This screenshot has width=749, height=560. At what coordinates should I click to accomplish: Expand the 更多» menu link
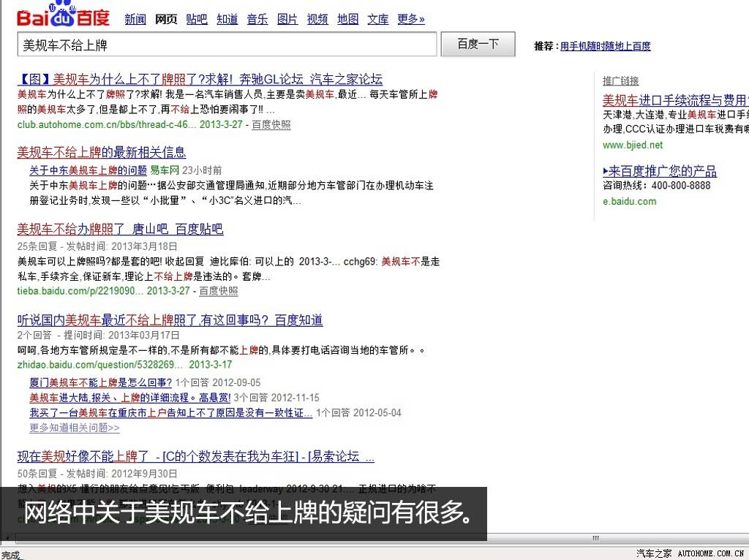point(411,19)
